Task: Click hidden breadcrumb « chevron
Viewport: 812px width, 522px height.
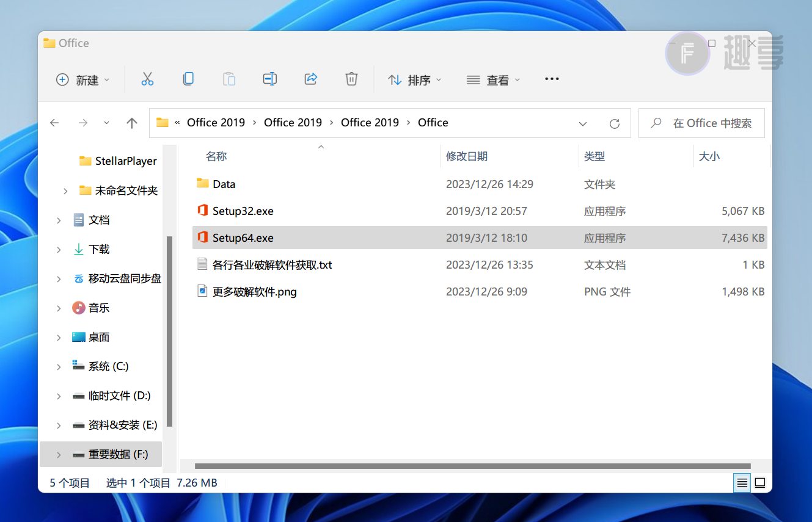Action: point(177,122)
